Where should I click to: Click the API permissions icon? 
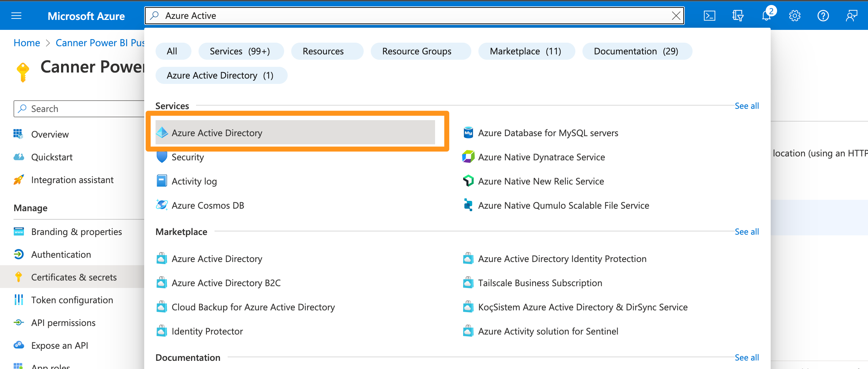(19, 322)
